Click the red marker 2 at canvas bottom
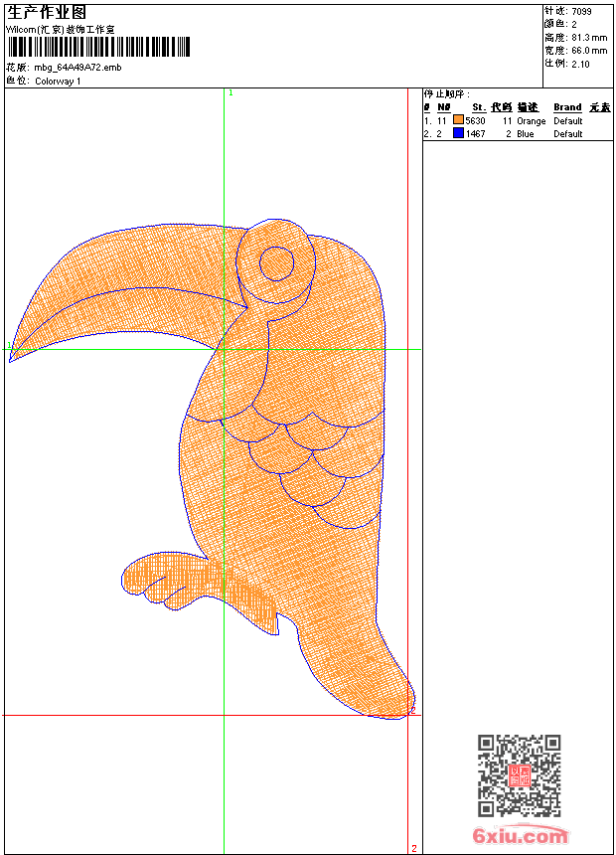 click(x=414, y=848)
